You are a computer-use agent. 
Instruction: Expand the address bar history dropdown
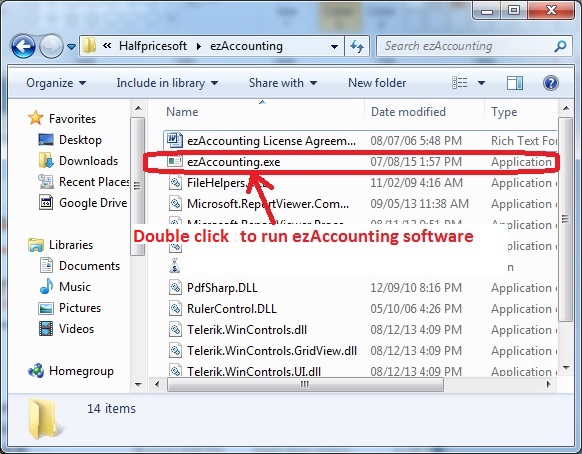pos(334,46)
